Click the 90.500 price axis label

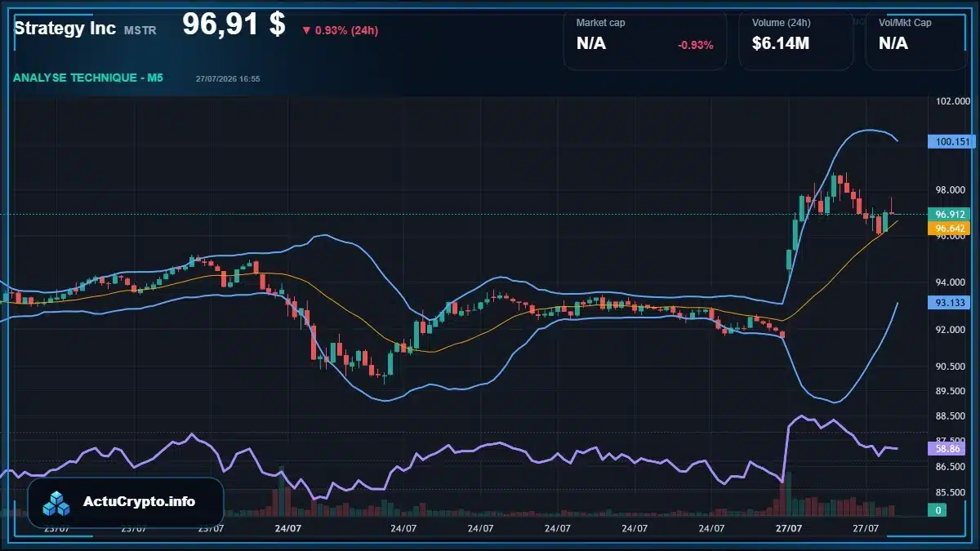click(952, 367)
